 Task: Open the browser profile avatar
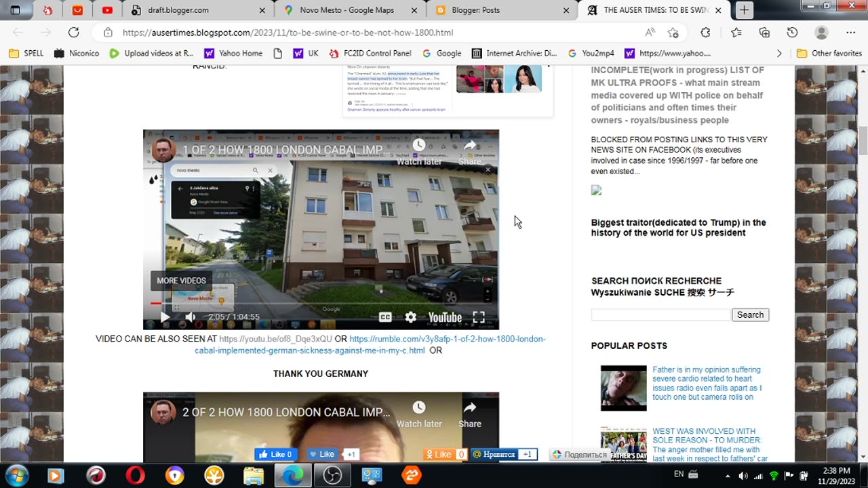821,33
